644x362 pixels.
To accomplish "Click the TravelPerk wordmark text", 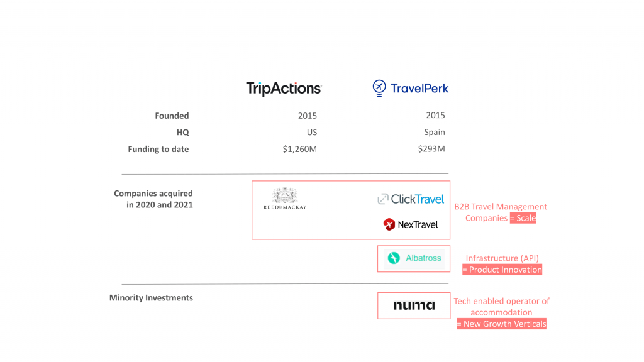I will point(419,89).
